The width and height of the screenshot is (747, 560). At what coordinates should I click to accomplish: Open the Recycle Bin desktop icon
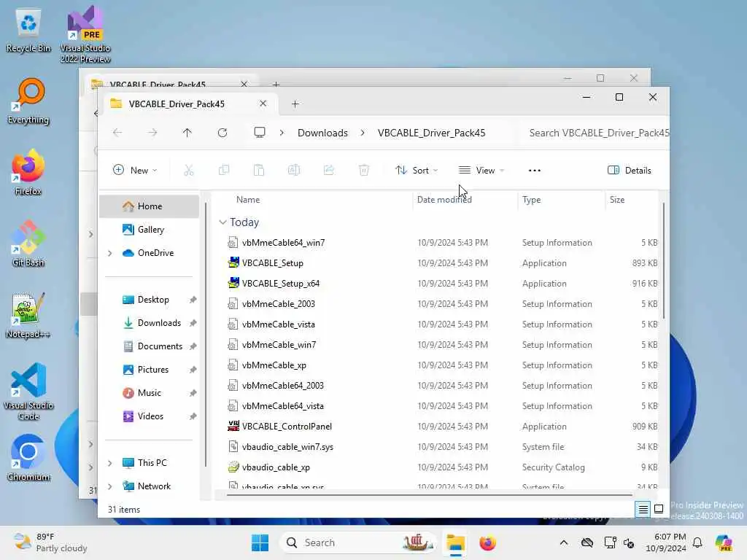pos(28,31)
